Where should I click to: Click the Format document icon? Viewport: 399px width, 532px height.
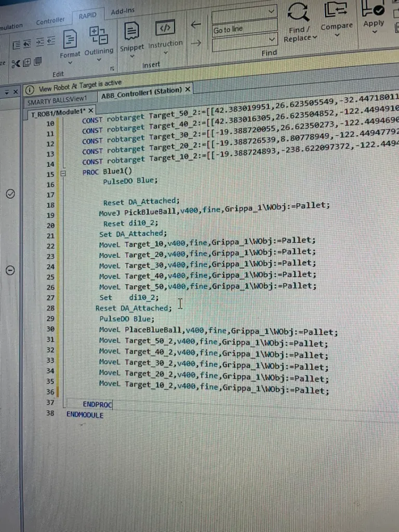(70, 39)
